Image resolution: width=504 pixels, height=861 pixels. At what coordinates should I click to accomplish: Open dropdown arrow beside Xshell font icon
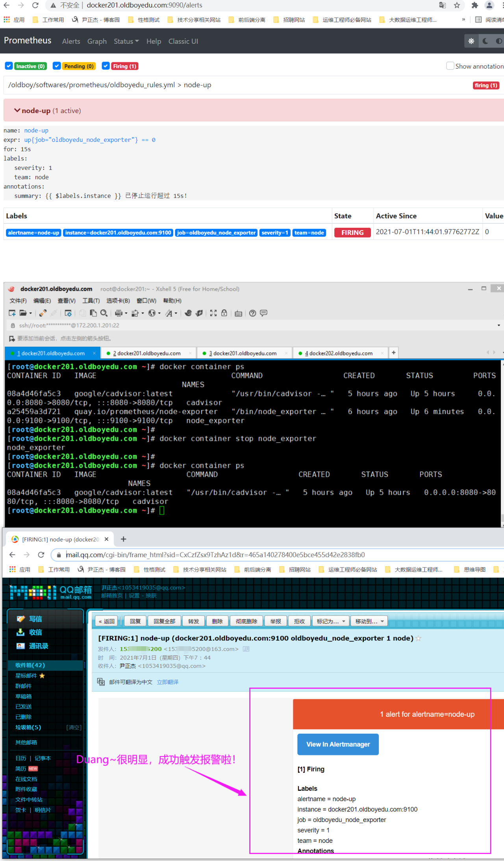click(x=176, y=314)
